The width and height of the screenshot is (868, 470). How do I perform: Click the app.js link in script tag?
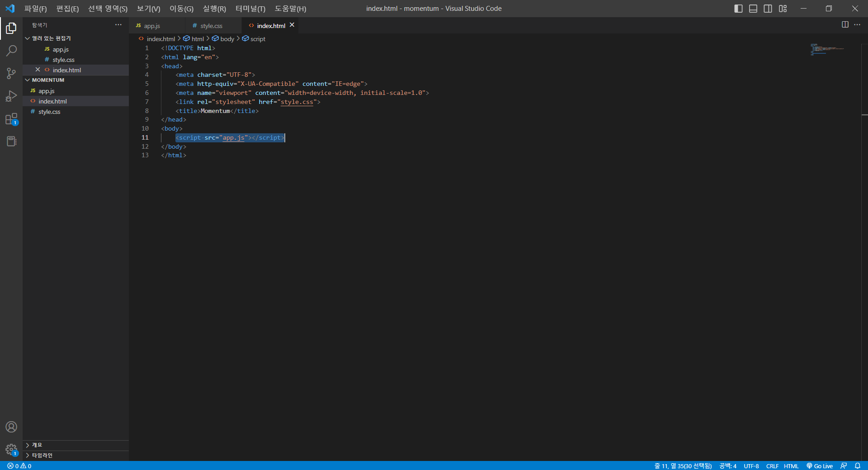pyautogui.click(x=233, y=137)
